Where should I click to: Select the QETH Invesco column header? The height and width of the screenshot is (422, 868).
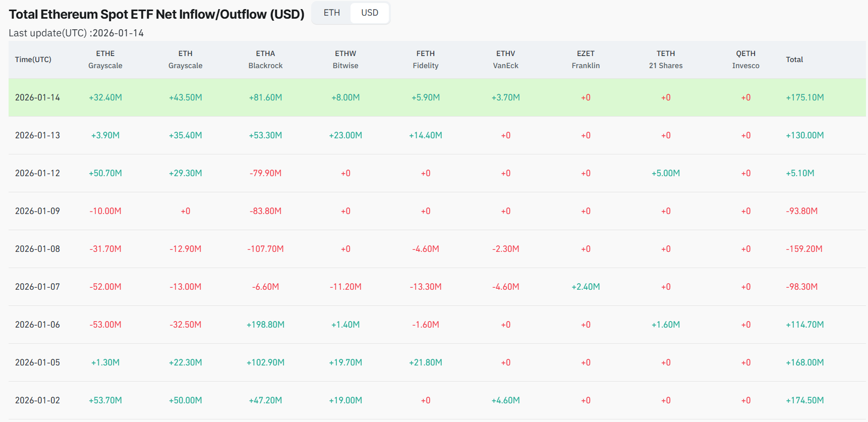pos(745,60)
